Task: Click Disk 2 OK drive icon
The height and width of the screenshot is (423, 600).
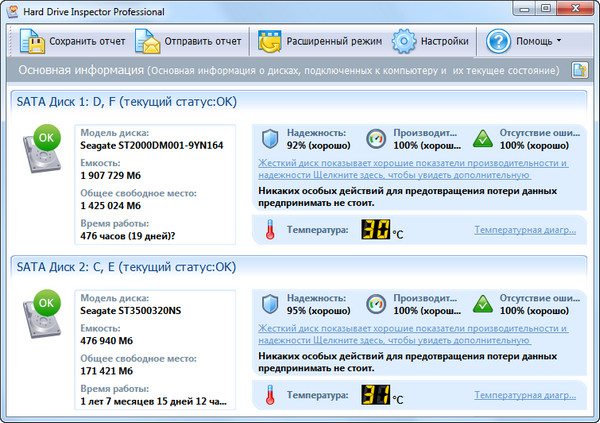Action: tap(42, 314)
